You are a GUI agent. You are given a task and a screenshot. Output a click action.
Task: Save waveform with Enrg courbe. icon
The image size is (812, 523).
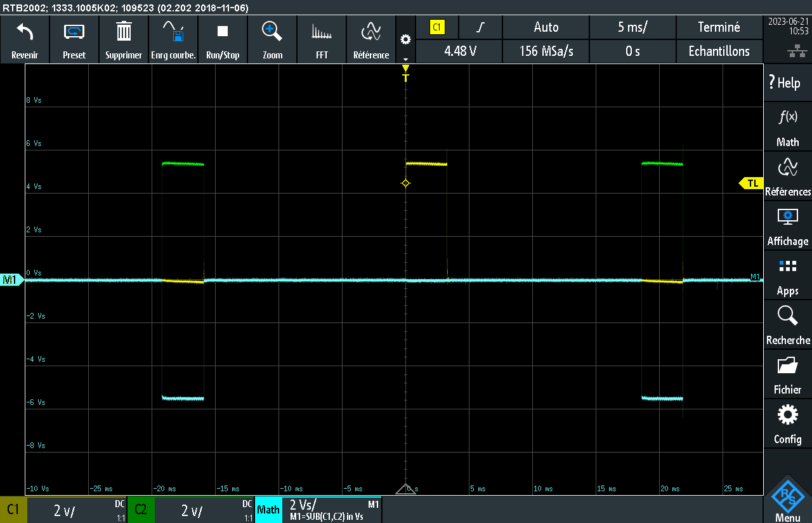(x=173, y=32)
